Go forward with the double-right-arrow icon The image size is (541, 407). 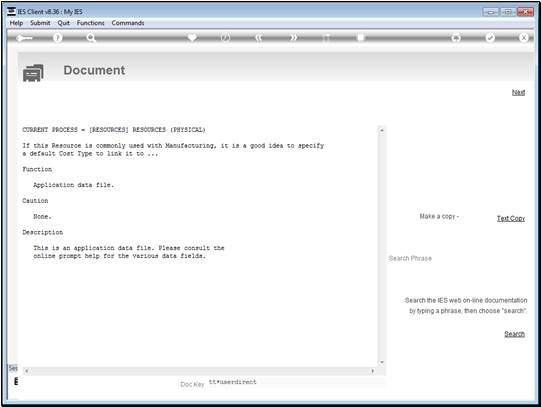[293, 38]
